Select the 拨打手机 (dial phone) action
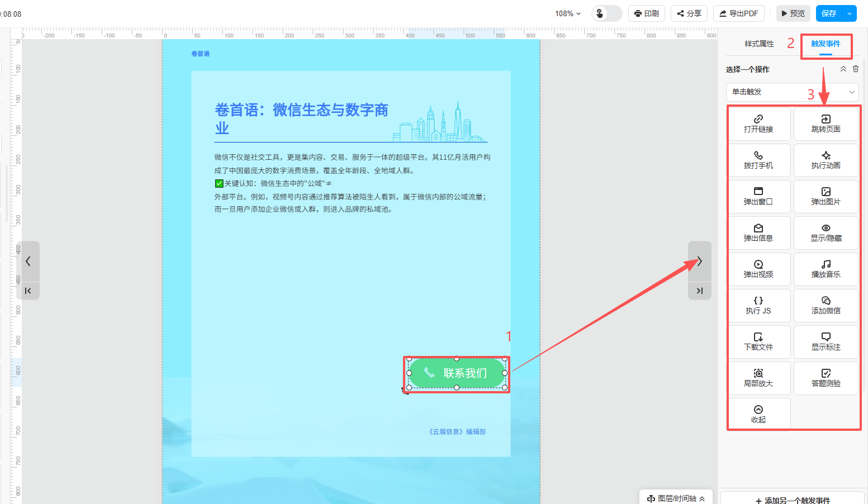The image size is (868, 504). point(758,160)
